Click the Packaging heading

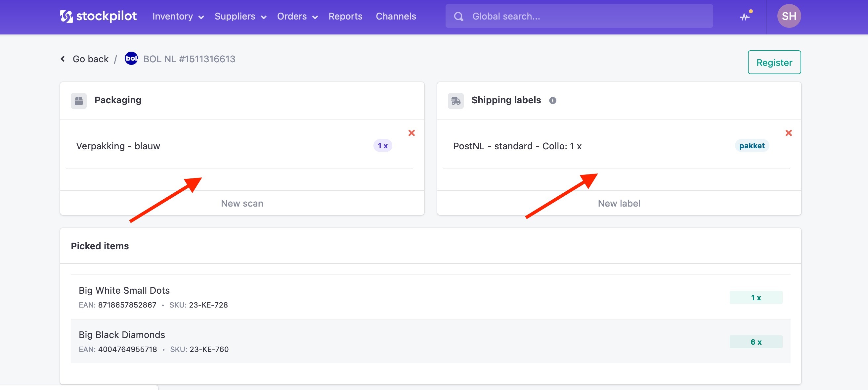[118, 100]
